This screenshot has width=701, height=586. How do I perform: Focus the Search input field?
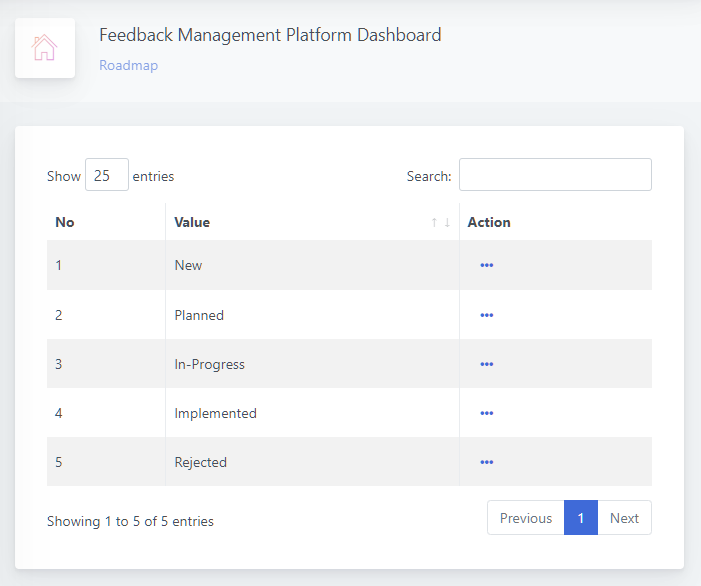click(x=555, y=175)
